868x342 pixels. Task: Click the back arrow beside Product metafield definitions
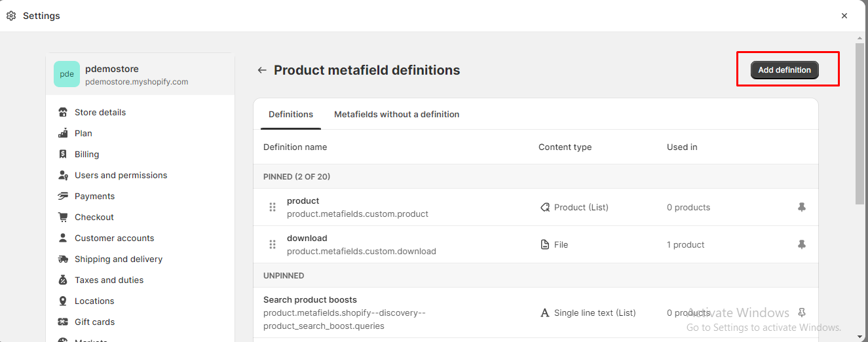pos(262,70)
